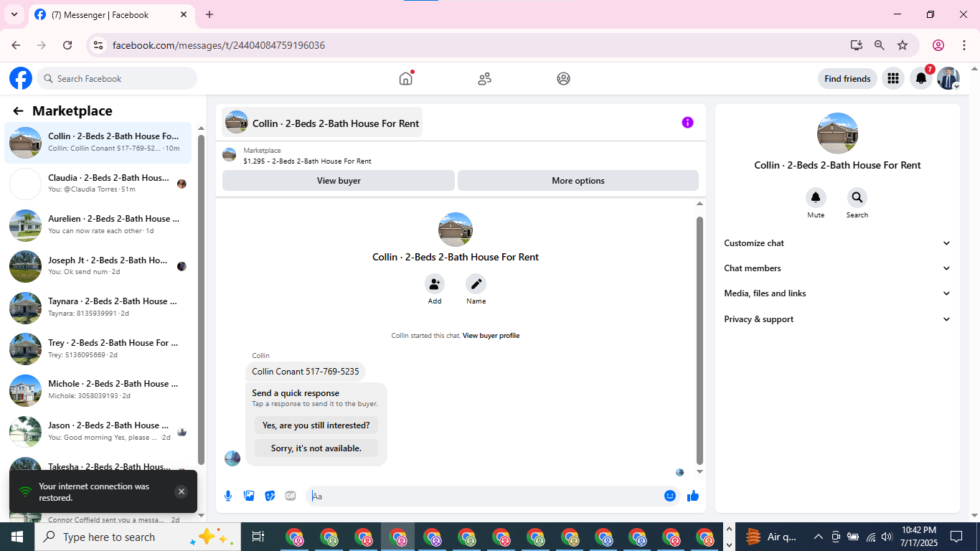Open the Joseph Jt conversation
The height and width of the screenshot is (551, 980).
98,266
